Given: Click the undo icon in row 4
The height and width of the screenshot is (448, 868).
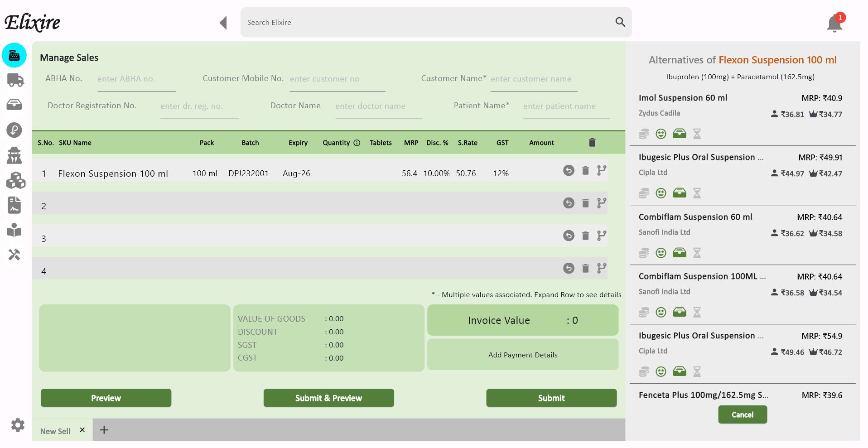Looking at the screenshot, I should pos(569,268).
